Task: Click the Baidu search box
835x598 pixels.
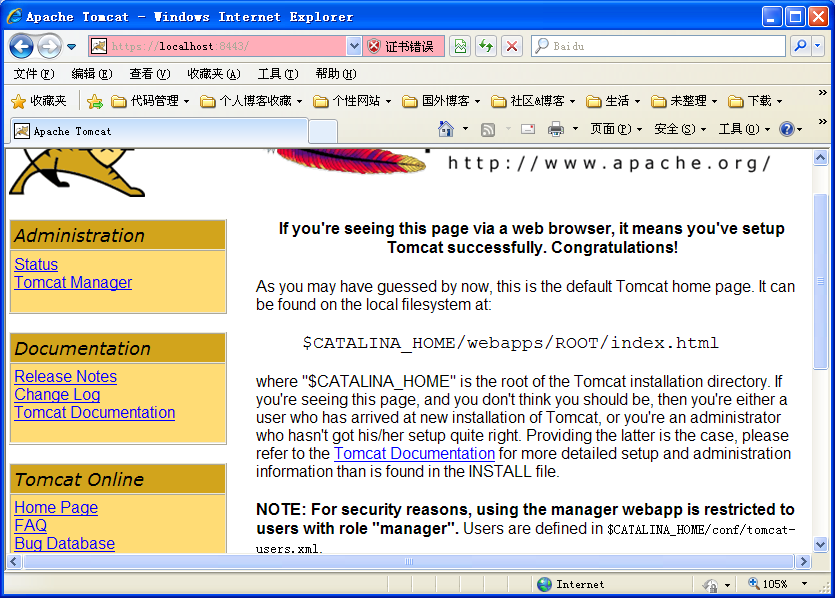Action: 658,46
